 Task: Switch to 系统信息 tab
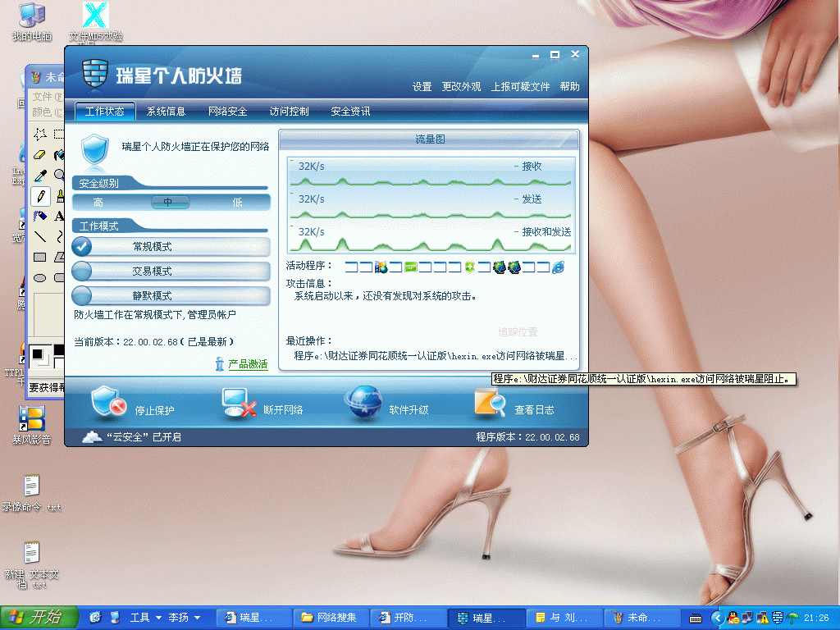point(166,112)
